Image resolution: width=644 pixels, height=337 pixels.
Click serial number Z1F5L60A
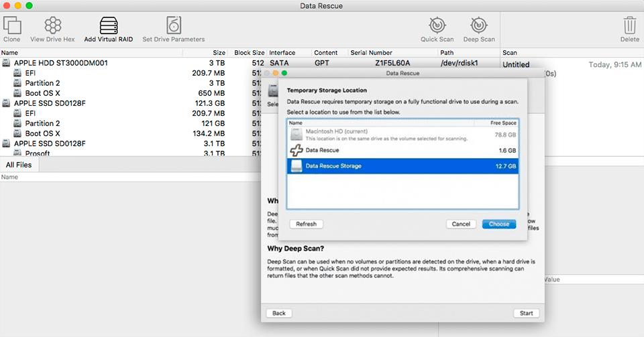392,63
